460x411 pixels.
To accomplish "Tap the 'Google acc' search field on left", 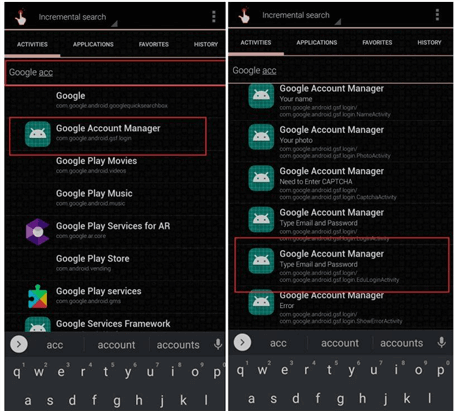I will (115, 73).
